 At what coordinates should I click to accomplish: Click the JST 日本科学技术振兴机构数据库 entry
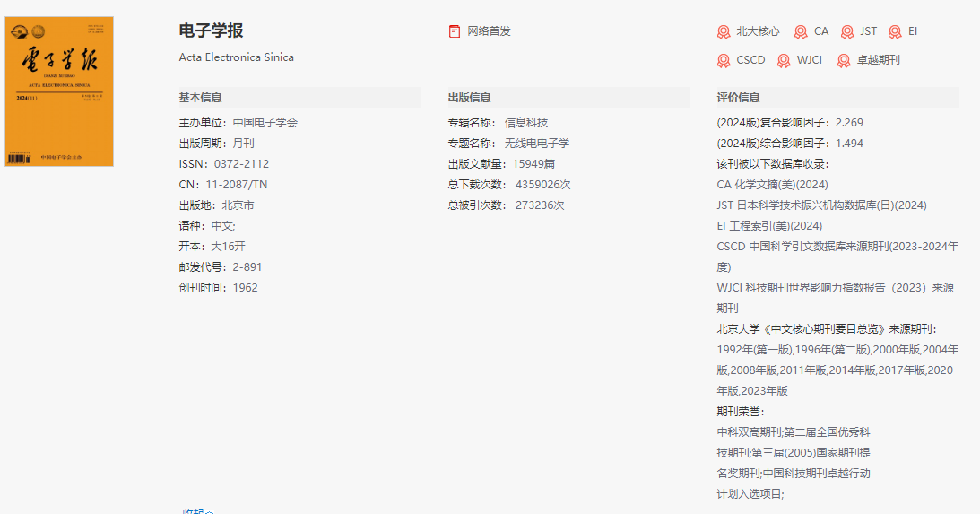[x=822, y=205]
